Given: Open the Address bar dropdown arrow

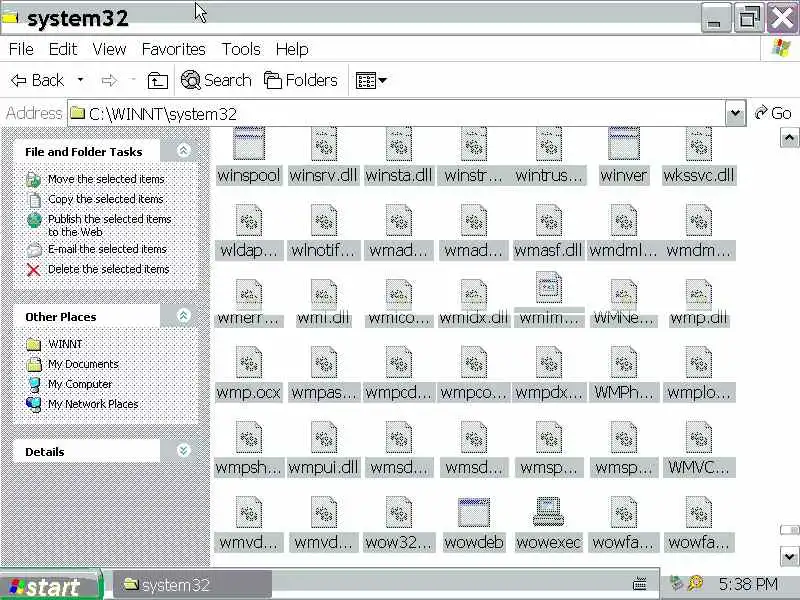Looking at the screenshot, I should (735, 113).
